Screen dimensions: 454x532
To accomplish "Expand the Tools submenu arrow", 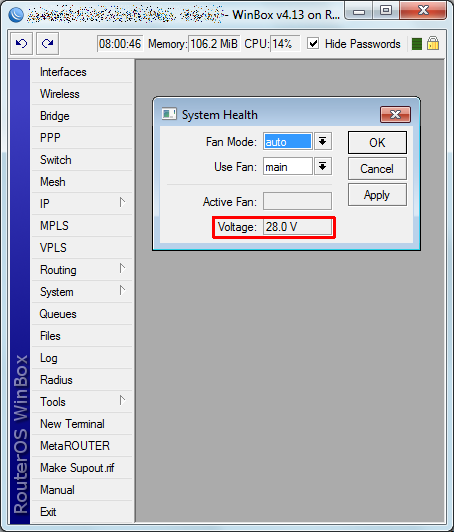I will (x=122, y=401).
